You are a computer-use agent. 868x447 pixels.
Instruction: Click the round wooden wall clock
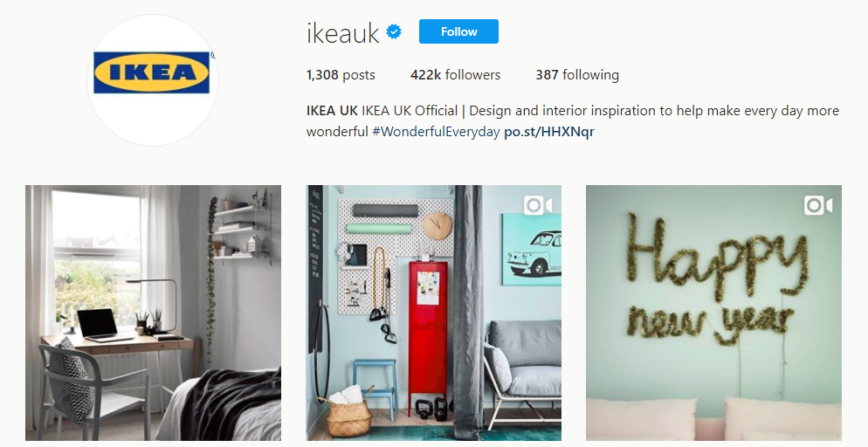(437, 226)
